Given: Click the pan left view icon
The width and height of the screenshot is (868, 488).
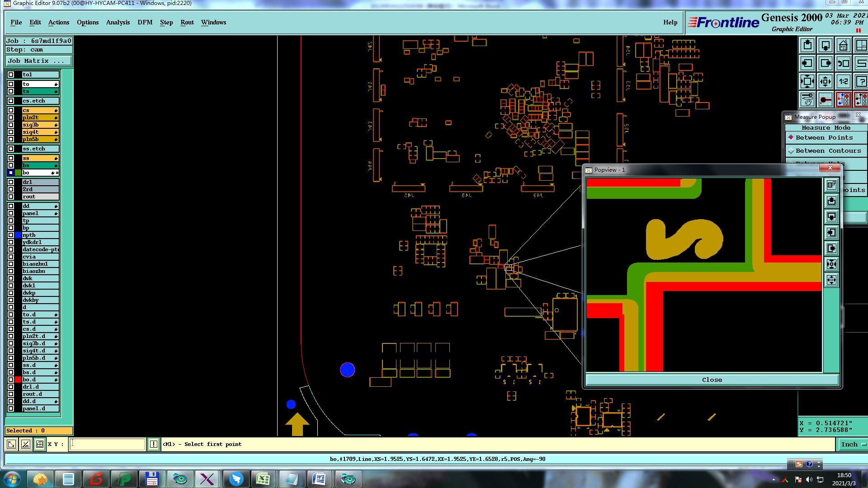Looking at the screenshot, I should 807,63.
